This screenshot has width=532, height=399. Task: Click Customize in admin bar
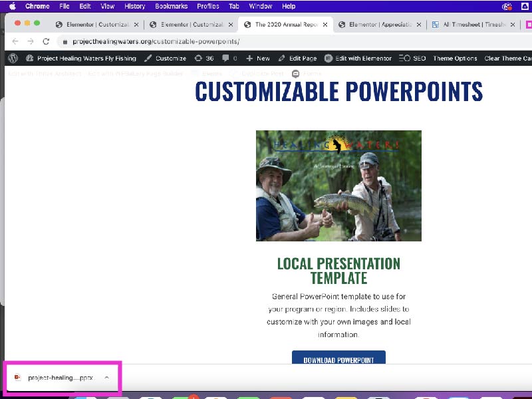(x=165, y=59)
